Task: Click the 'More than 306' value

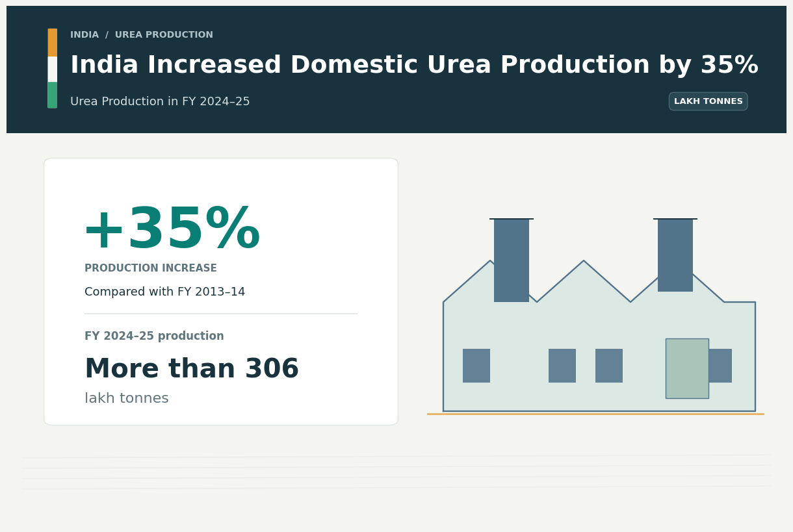Action: [x=192, y=370]
